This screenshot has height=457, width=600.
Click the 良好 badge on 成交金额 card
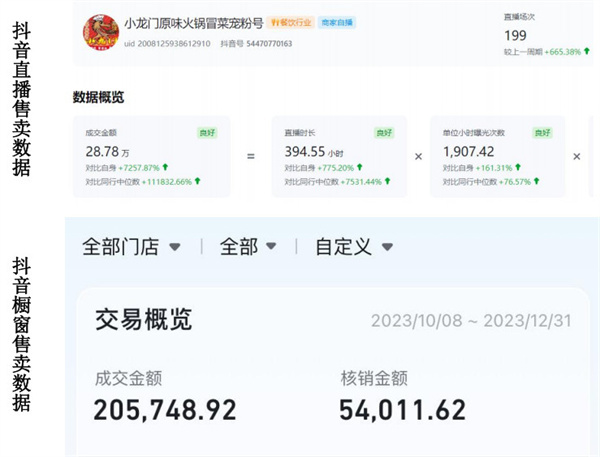pos(208,132)
